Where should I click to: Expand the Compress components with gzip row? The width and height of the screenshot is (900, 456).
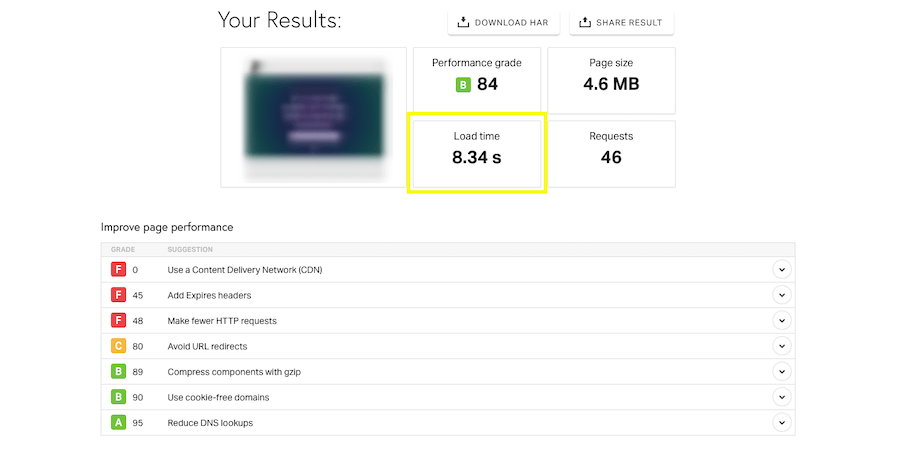pos(781,372)
